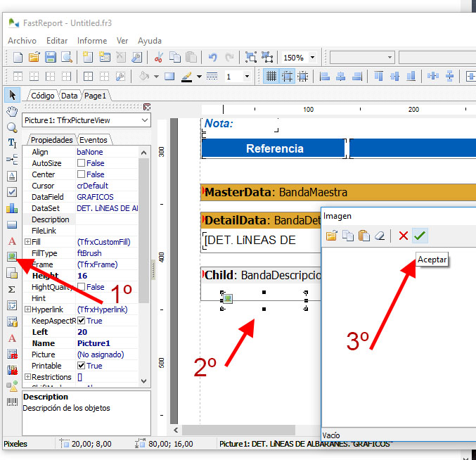Image resolution: width=476 pixels, height=460 pixels.
Task: Click the New report icon
Action: point(18,57)
